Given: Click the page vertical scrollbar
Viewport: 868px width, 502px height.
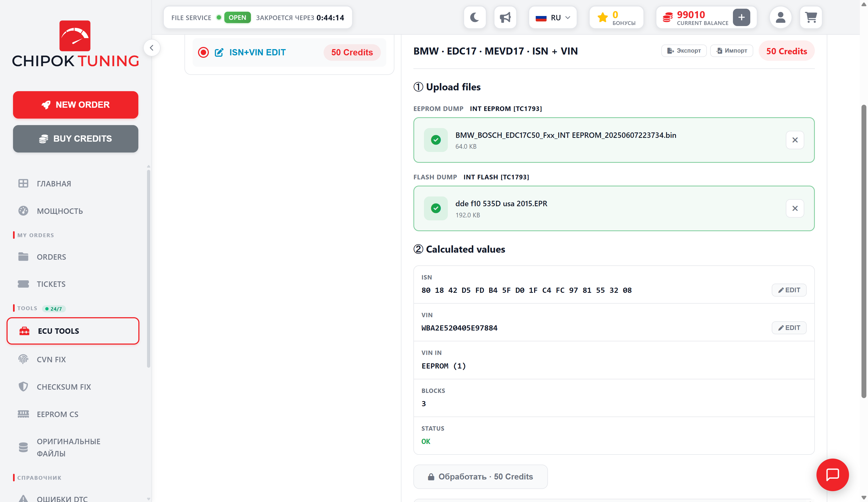Looking at the screenshot, I should tap(863, 252).
